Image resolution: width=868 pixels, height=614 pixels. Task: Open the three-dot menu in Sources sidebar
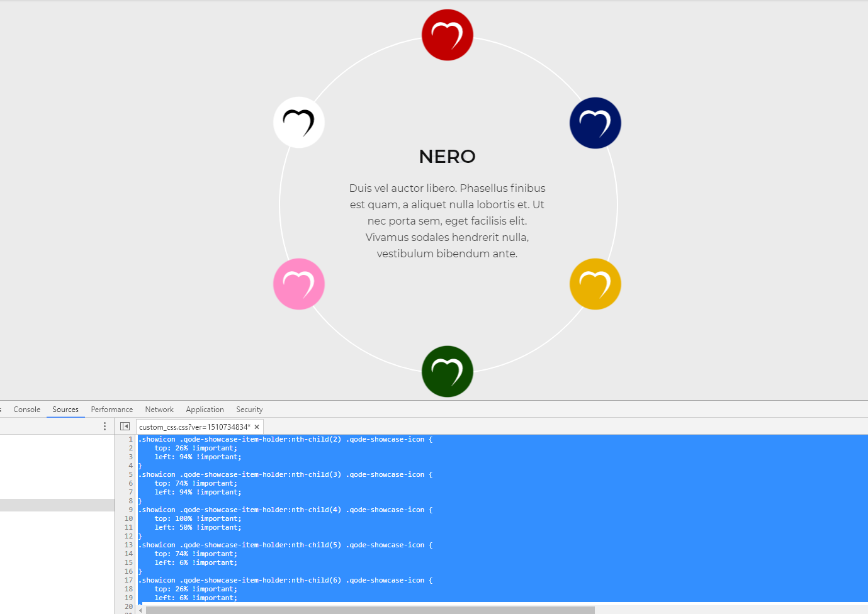click(104, 427)
